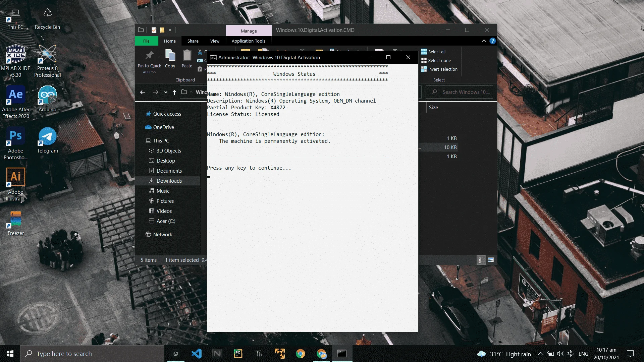Viewport: 644px width, 362px height.
Task: Switch to the View ribbon tab
Action: click(x=215, y=41)
